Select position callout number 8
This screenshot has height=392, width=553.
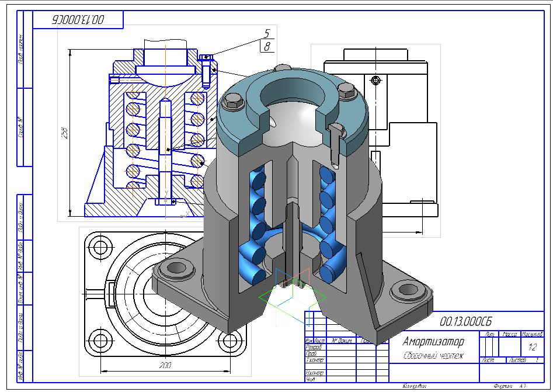(x=267, y=46)
